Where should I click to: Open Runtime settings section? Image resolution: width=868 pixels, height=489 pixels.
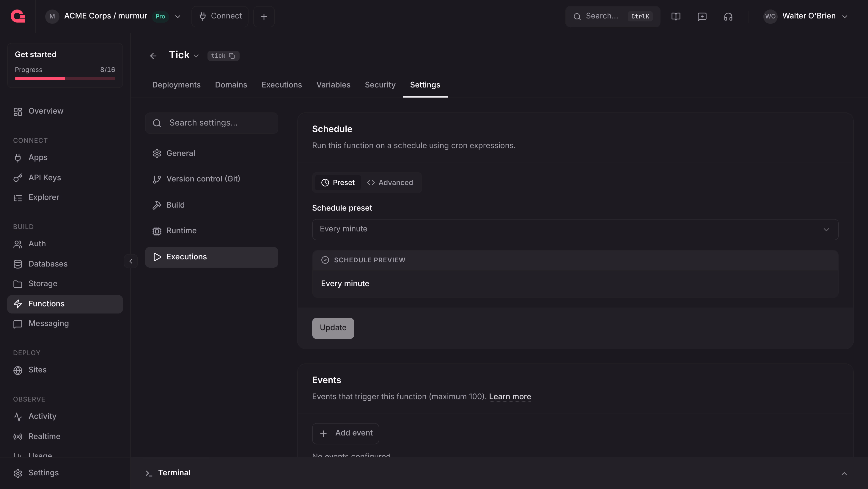212,231
